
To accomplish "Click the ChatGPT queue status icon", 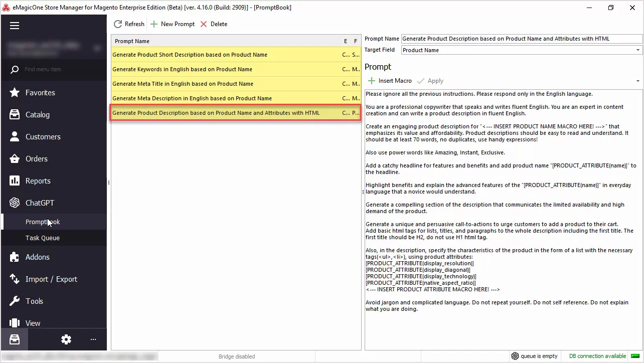I will click(x=515, y=356).
